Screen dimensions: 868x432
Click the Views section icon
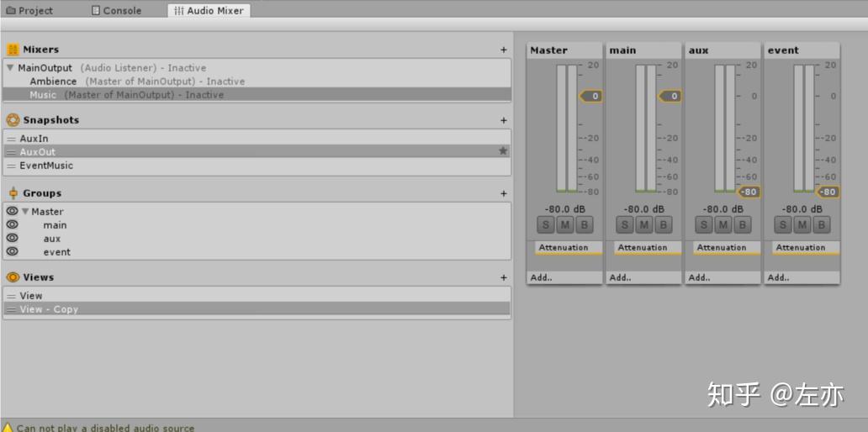pos(13,277)
